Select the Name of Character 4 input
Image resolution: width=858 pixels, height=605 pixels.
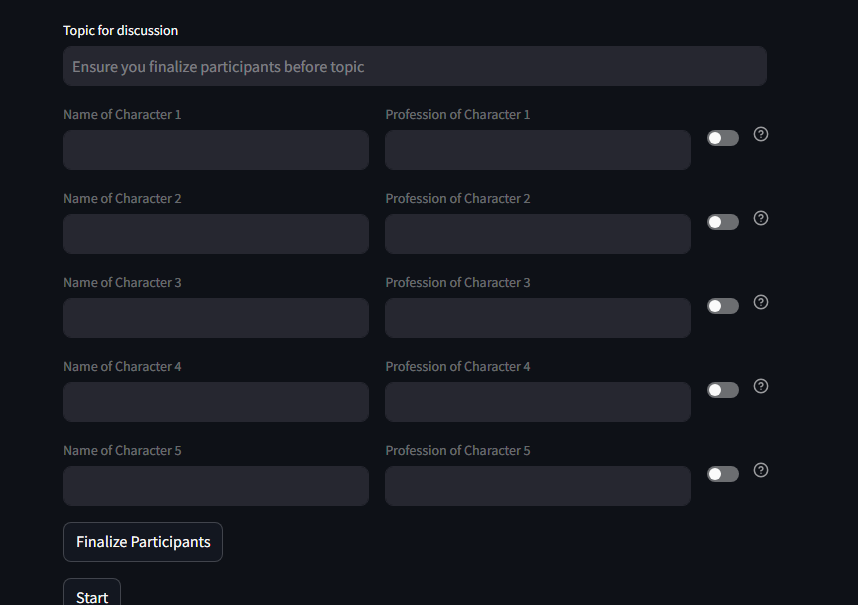(x=216, y=402)
